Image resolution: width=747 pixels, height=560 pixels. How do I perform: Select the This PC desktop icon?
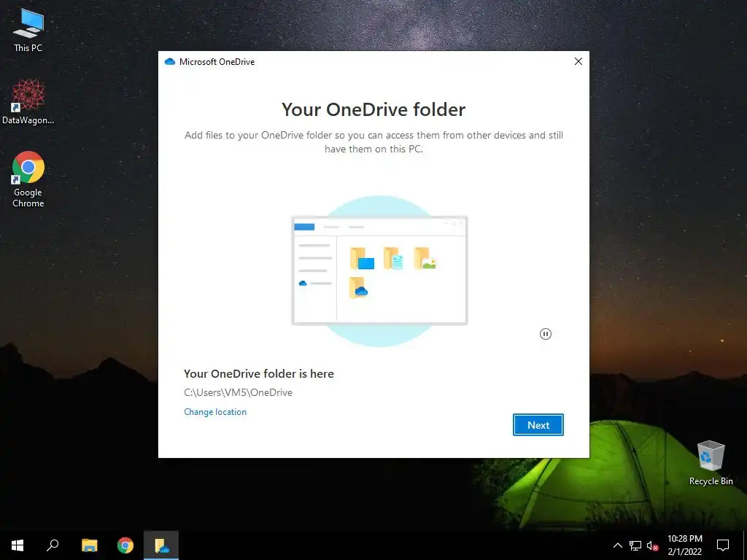(28, 31)
